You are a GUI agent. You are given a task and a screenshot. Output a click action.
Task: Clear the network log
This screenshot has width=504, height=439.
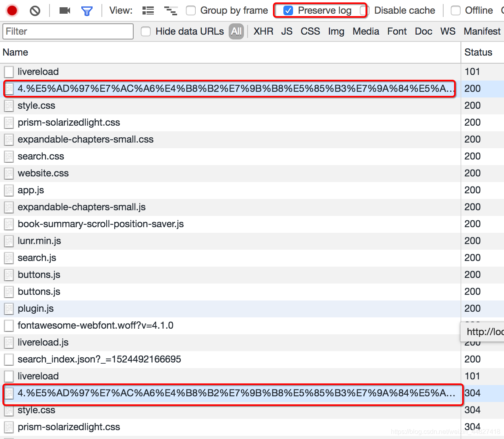point(35,10)
